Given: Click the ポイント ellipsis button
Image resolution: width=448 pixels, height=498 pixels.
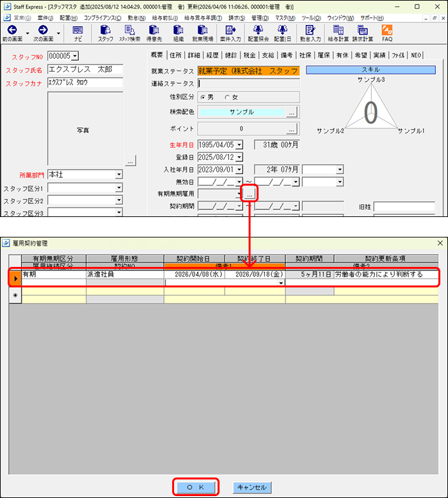Looking at the screenshot, I should point(291,129).
